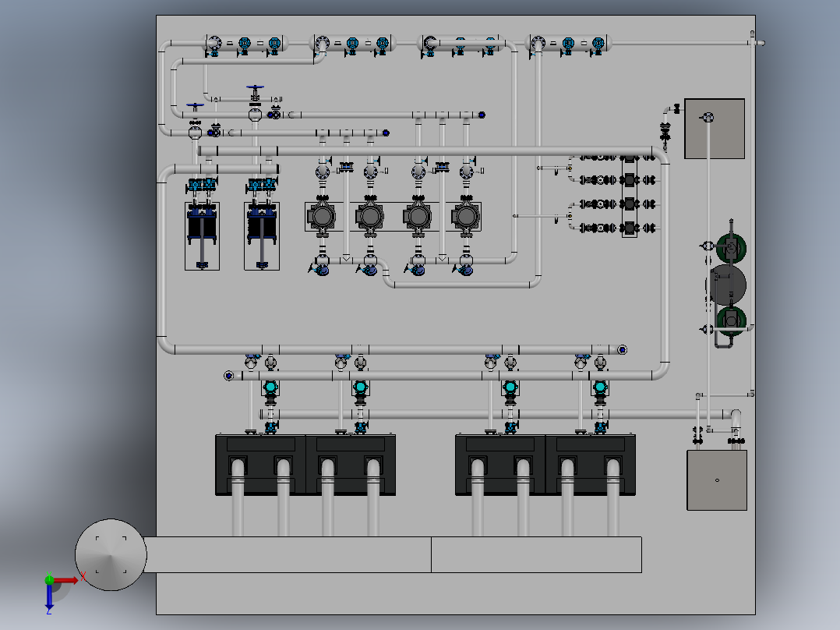Screen dimensions: 840x630
Task: Click the blue Z axis arrow of triad
Action: pos(49,596)
